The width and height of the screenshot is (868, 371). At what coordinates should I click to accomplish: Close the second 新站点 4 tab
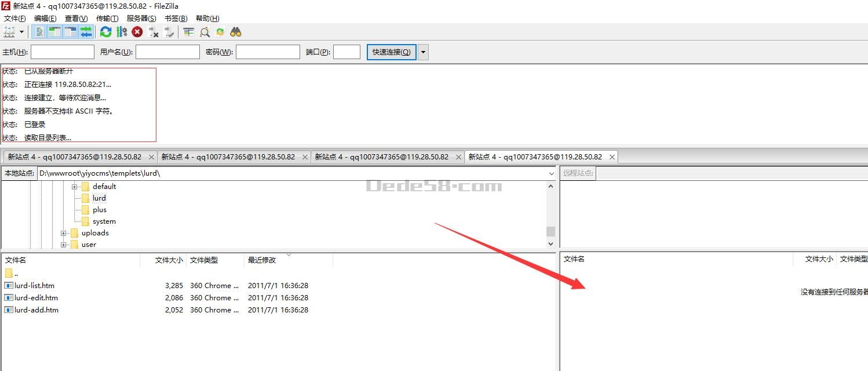coord(305,157)
